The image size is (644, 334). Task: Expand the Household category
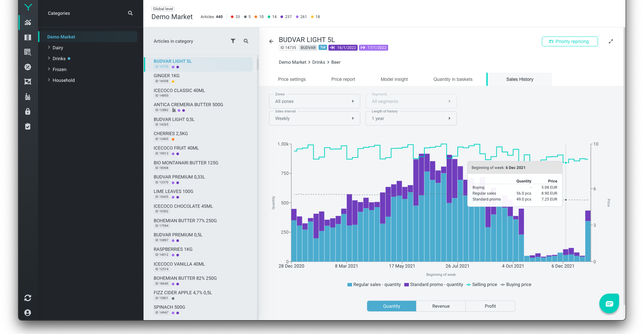point(49,80)
